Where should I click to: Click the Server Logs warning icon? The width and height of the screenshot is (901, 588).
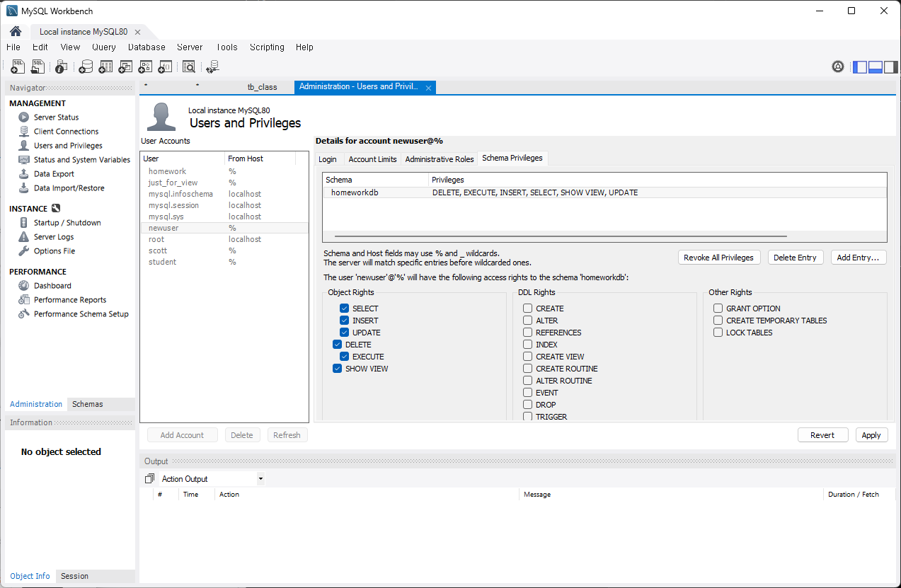coord(24,237)
